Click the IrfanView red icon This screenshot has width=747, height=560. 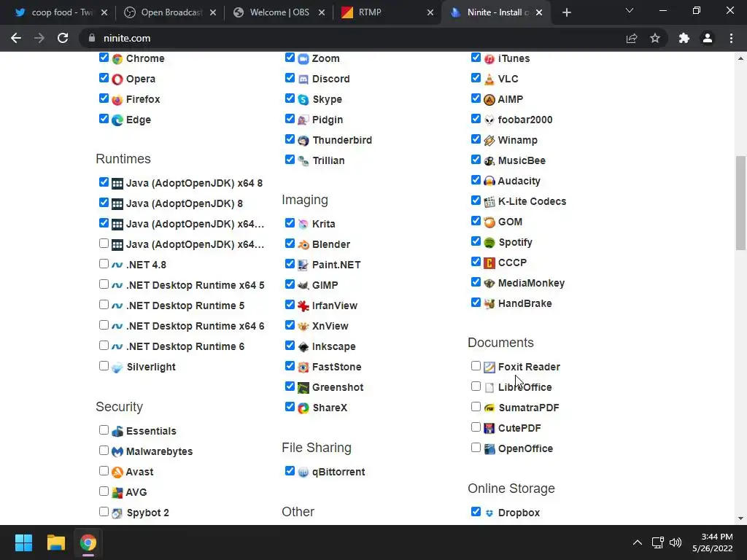point(303,306)
